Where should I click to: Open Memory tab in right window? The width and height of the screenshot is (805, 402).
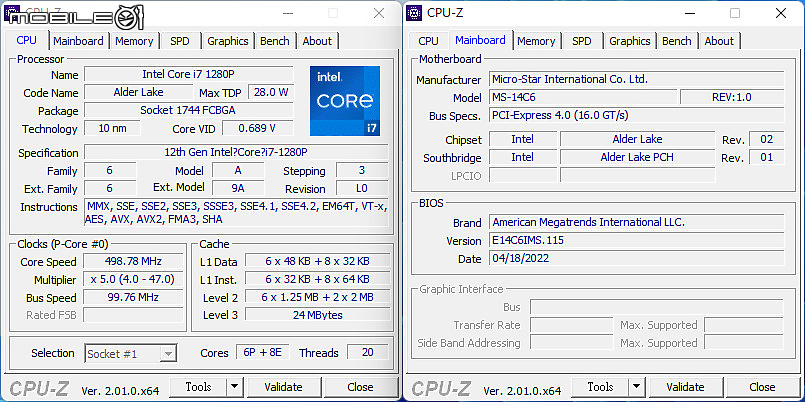[x=536, y=41]
